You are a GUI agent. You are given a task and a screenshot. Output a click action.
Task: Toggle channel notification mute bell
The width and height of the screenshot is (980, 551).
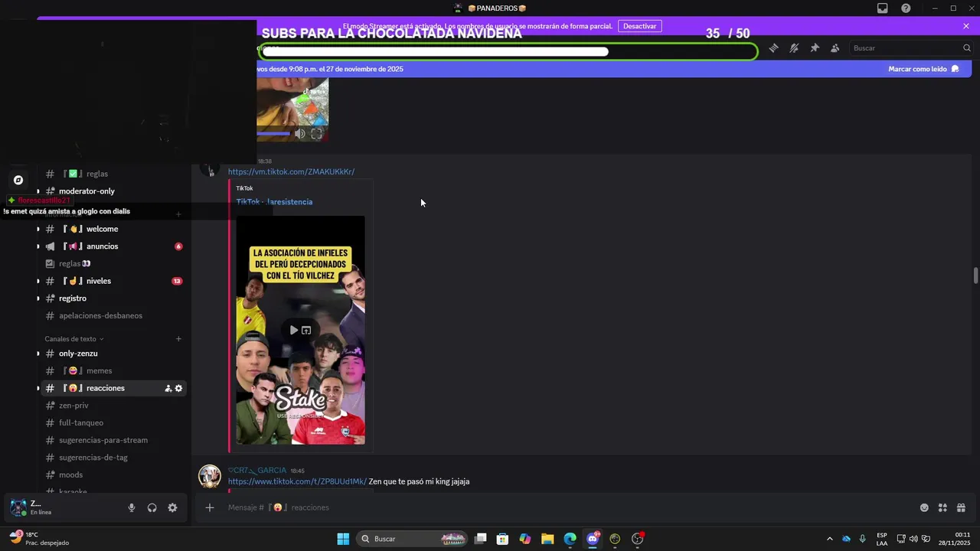point(794,48)
